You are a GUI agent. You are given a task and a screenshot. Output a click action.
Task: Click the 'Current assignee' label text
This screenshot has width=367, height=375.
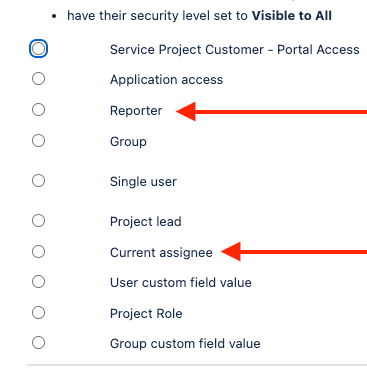161,253
